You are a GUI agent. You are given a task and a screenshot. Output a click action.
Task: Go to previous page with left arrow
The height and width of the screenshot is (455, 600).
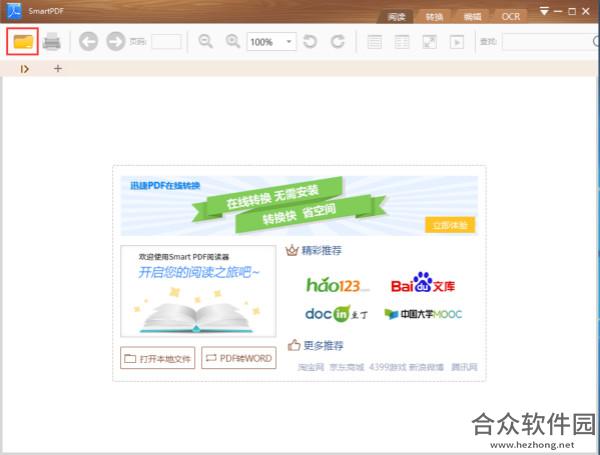point(88,41)
